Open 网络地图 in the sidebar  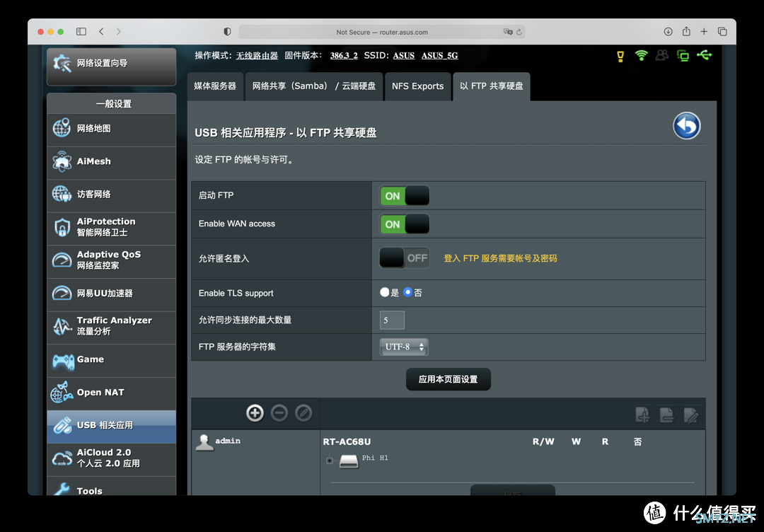pos(112,129)
